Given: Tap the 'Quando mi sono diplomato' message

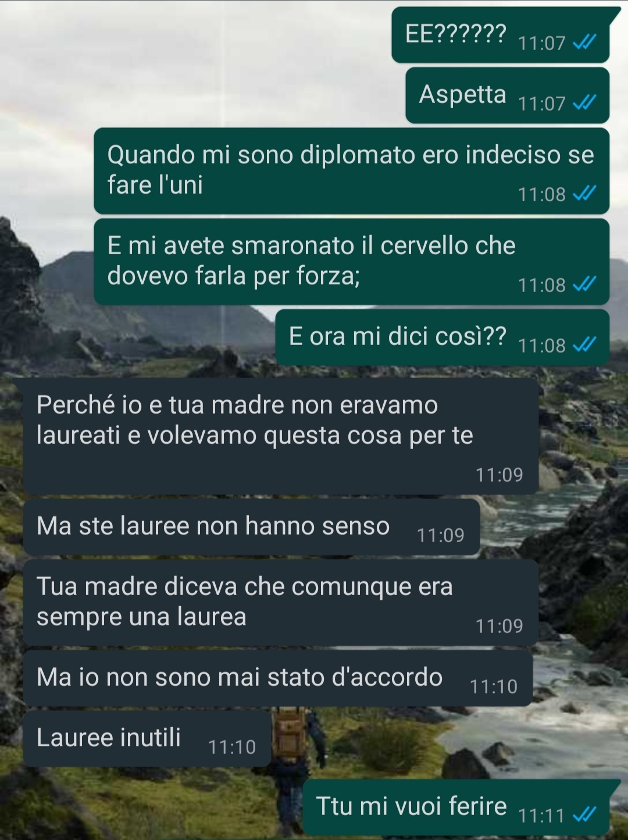Looking at the screenshot, I should point(351,171).
